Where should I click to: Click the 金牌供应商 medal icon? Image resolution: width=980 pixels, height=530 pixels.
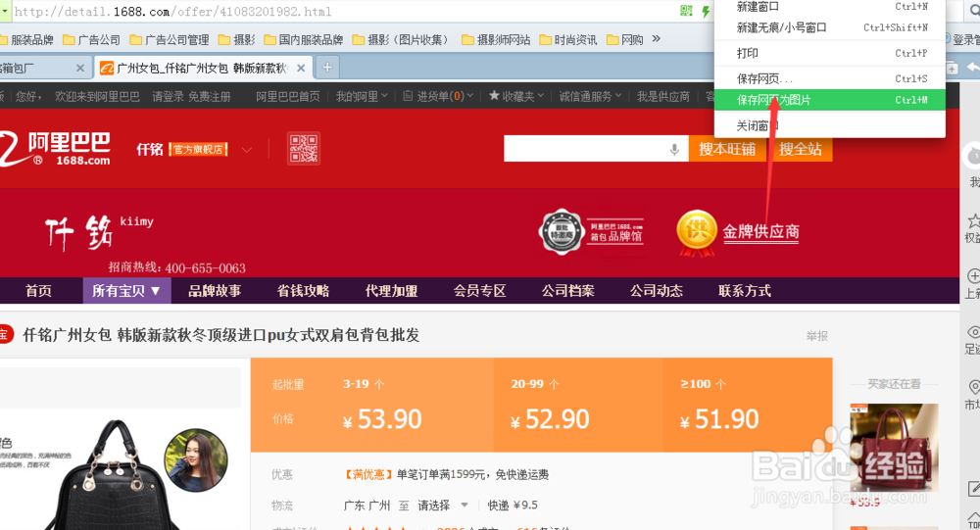[696, 233]
